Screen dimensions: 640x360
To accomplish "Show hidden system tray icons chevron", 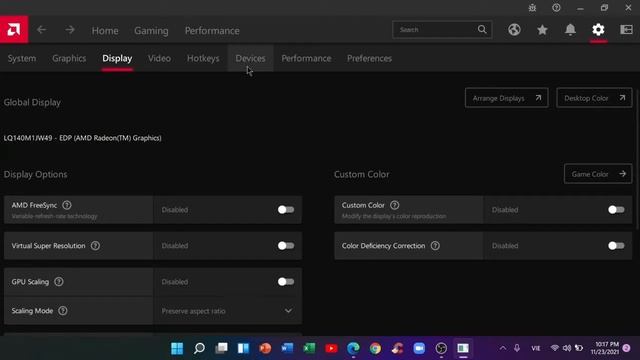I will (503, 348).
